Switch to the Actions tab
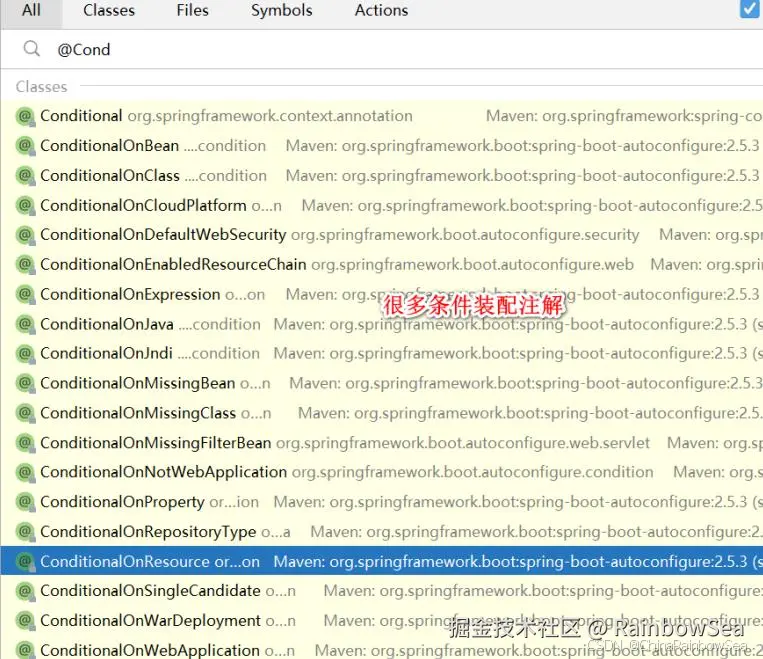 381,10
